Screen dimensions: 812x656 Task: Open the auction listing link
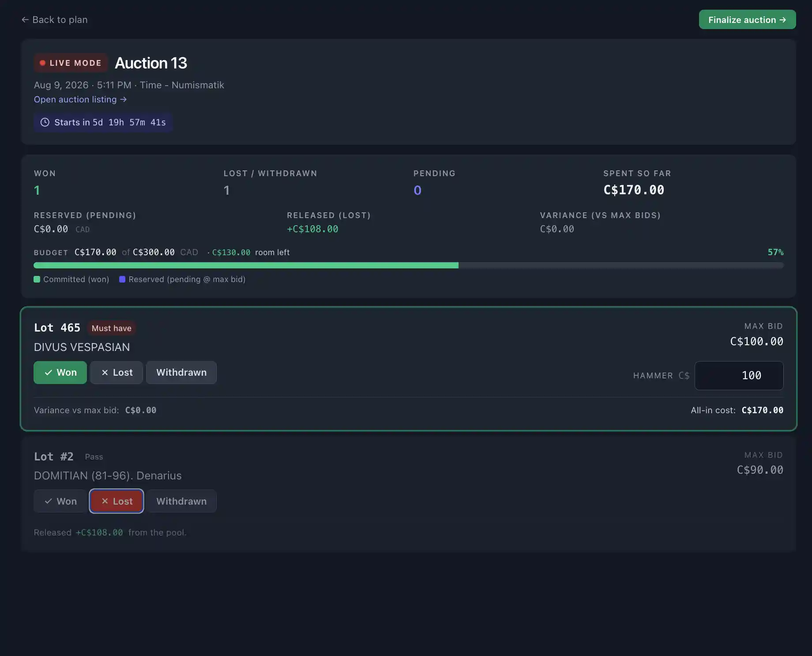80,100
